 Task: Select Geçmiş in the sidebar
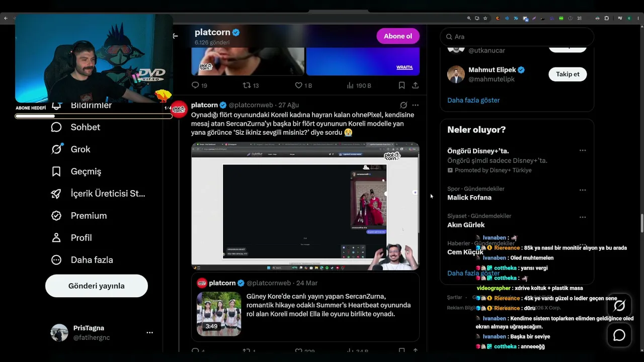point(86,171)
